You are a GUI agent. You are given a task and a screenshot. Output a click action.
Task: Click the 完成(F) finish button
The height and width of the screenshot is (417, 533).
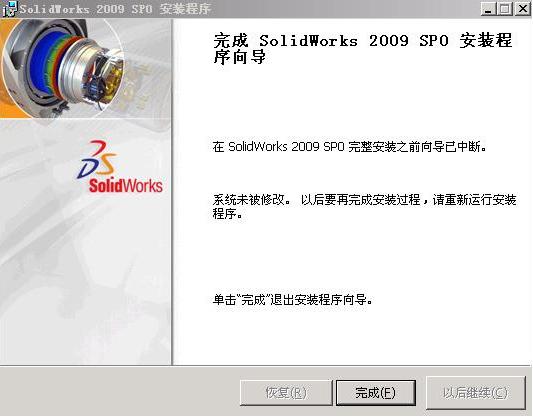click(x=376, y=393)
